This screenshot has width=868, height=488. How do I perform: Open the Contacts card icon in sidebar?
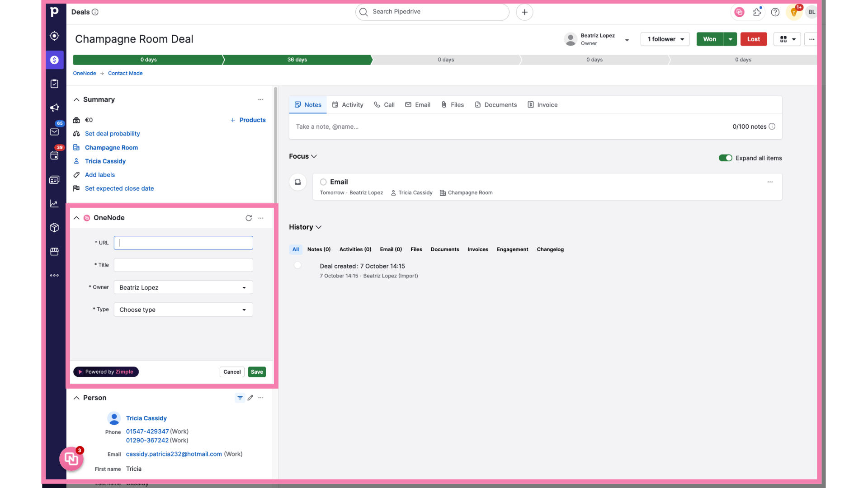pos(54,180)
